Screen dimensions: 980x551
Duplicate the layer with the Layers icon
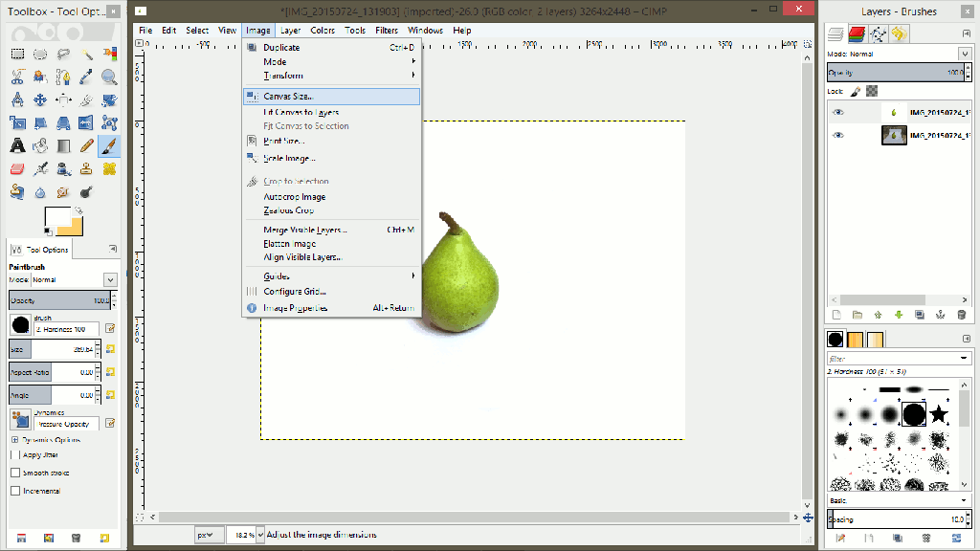click(x=920, y=315)
